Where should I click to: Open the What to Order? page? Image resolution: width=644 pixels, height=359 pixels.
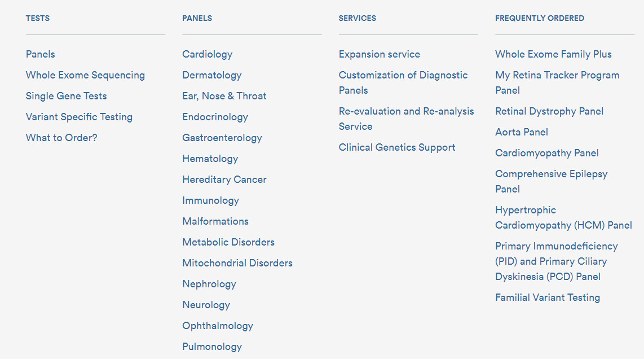61,138
